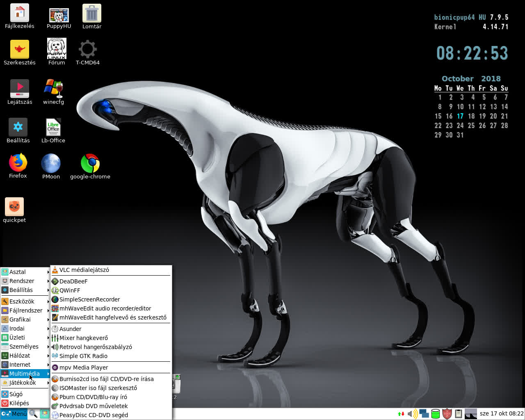
Task: Launch DeaDBeeF from the Multimédia submenu
Action: [111, 281]
